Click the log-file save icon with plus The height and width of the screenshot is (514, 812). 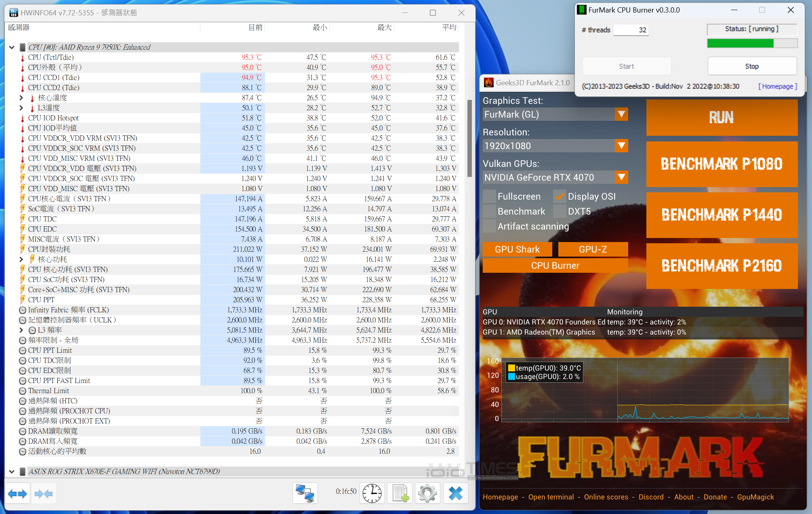click(x=400, y=493)
